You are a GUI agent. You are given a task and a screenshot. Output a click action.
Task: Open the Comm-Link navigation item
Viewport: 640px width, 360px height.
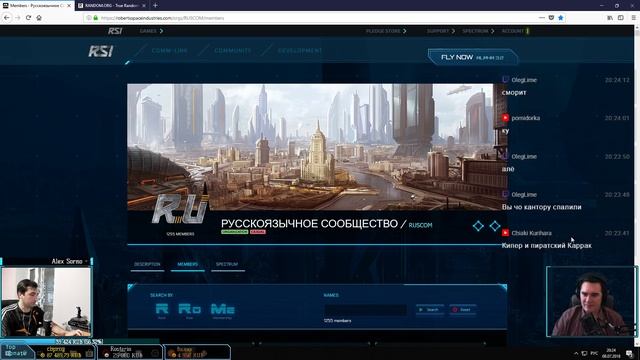169,51
